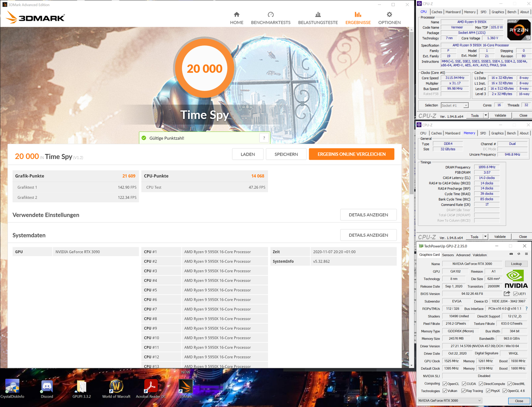532x407 pixels.
Task: Toggle OpenCL checkbox
Action: 445,384
